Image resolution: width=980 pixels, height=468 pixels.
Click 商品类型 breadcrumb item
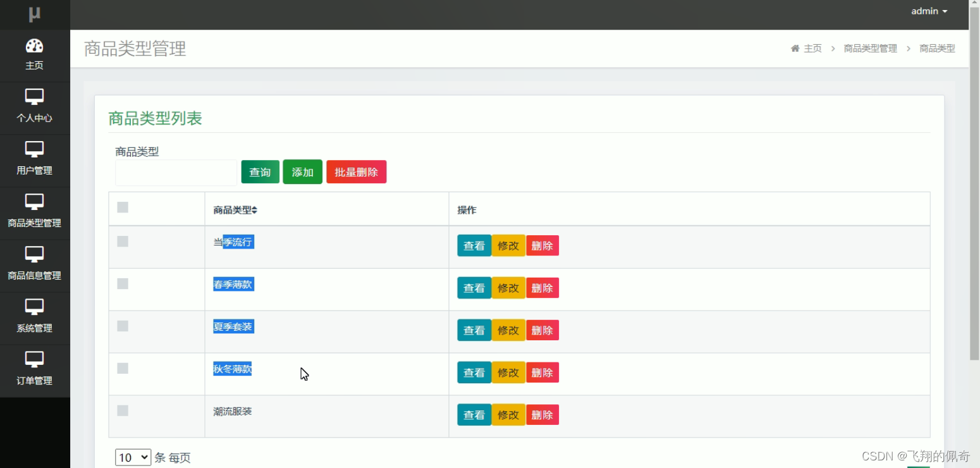coord(937,49)
